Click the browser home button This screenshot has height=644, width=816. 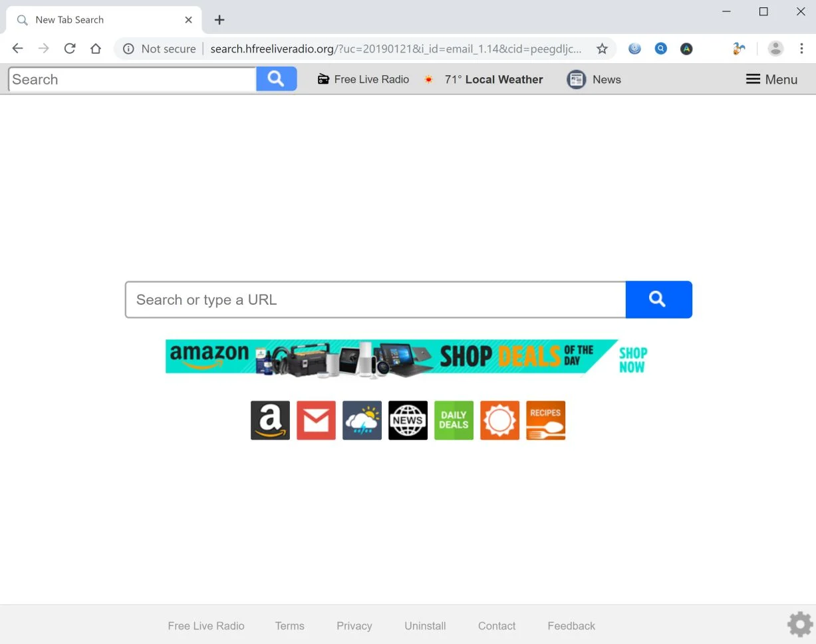[x=96, y=49]
